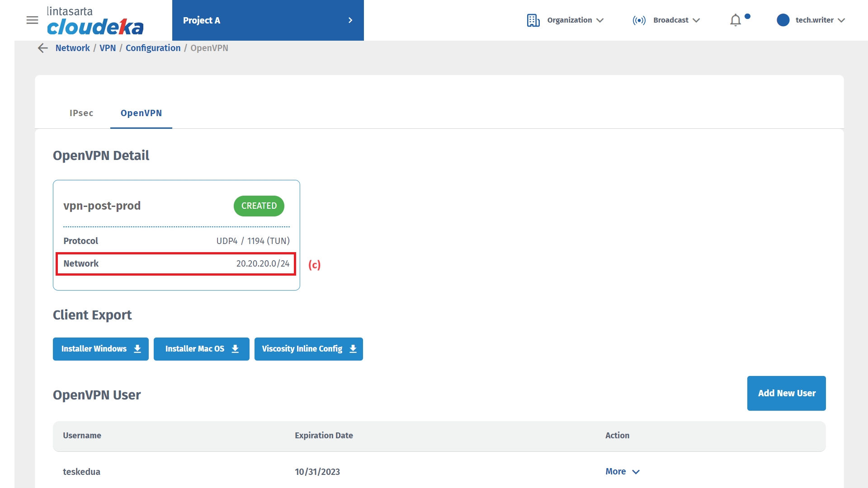Viewport: 868px width, 488px height.
Task: Open the hamburger sidebar menu
Action: (x=32, y=20)
